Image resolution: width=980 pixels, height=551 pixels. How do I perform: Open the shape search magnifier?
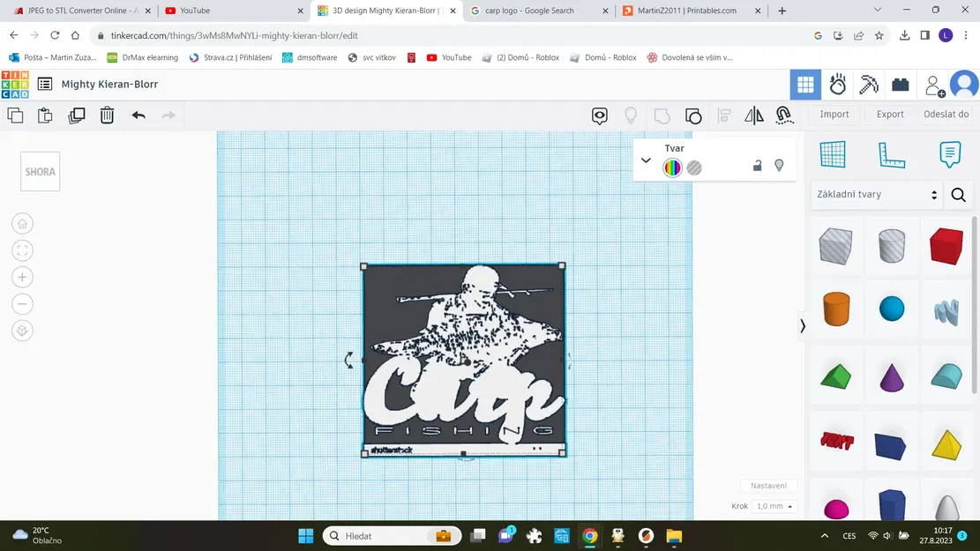click(958, 194)
